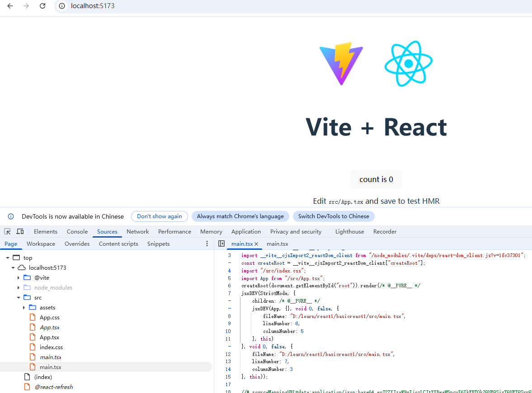The width and height of the screenshot is (532, 393).
Task: Click the 'Don't show again' button
Action: [160, 216]
